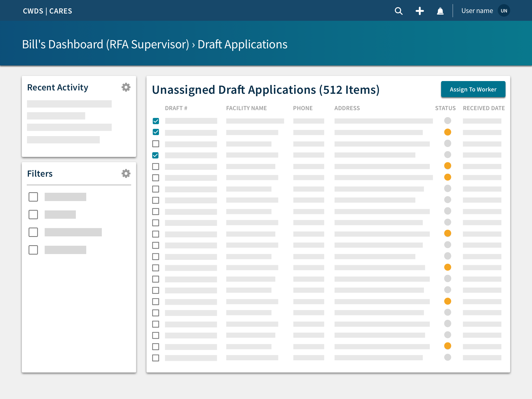Screen dimensions: 532x399
Task: Enable the first Filters checkbox
Action: tap(33, 197)
